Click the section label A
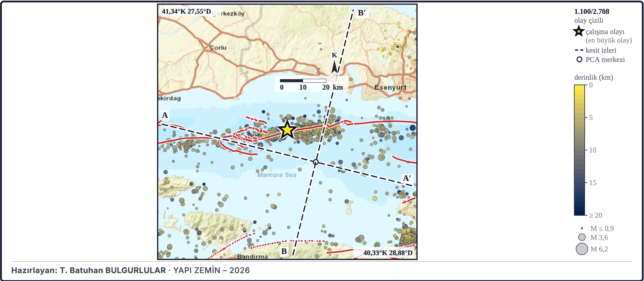Viewport: 644px width, 281px height. pos(165,115)
